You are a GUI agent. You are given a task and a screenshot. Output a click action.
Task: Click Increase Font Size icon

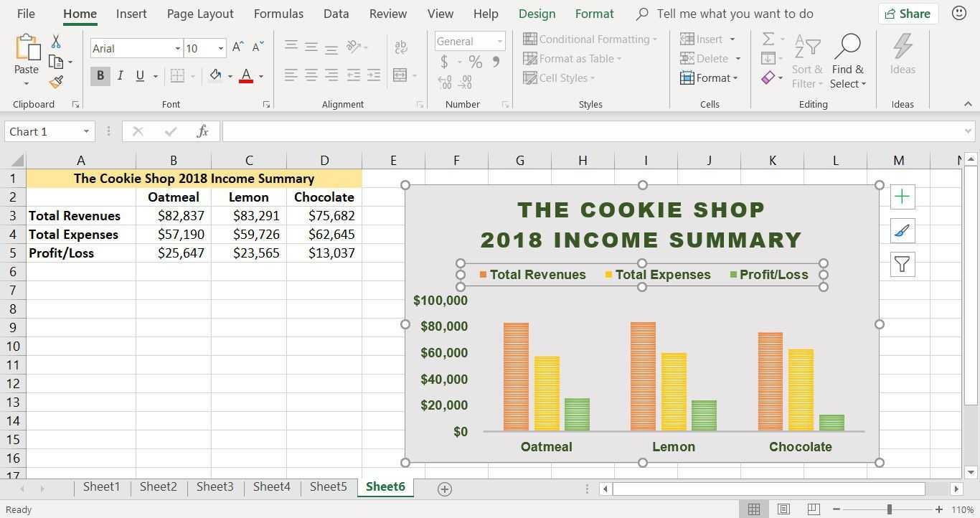pyautogui.click(x=238, y=48)
